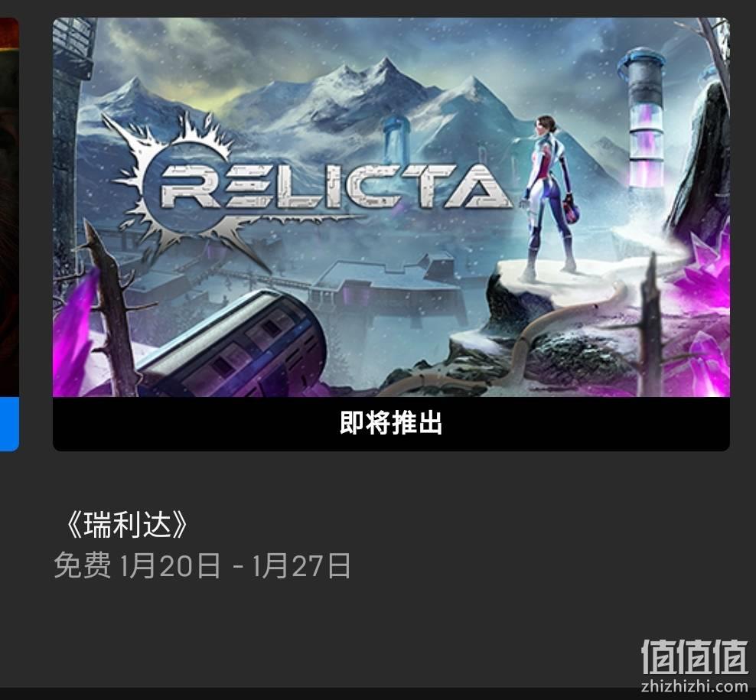
Task: Visit the zhizhizhi.com watermark link
Action: pyautogui.click(x=694, y=685)
